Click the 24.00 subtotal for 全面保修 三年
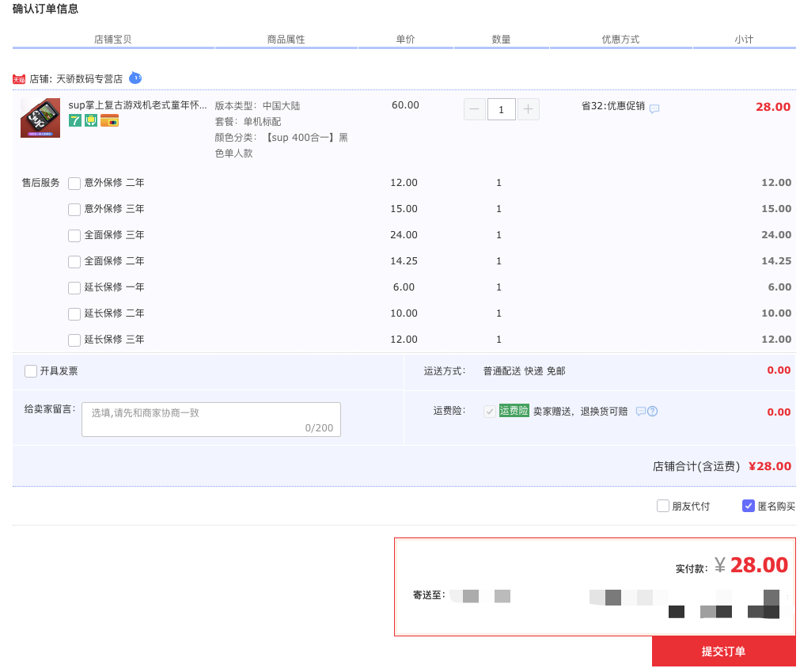 pos(776,235)
